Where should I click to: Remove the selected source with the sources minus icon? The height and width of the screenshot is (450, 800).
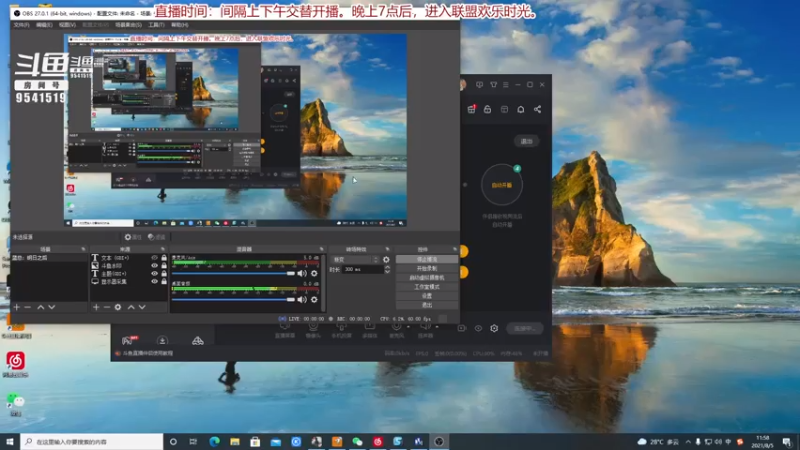click(107, 307)
